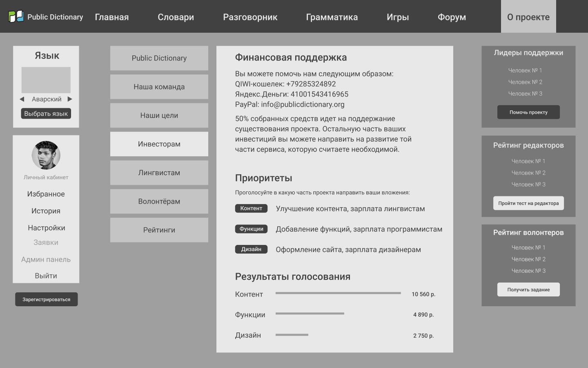Image resolution: width=588 pixels, height=368 pixels.
Task: Click the Выбрать язык button
Action: click(46, 114)
